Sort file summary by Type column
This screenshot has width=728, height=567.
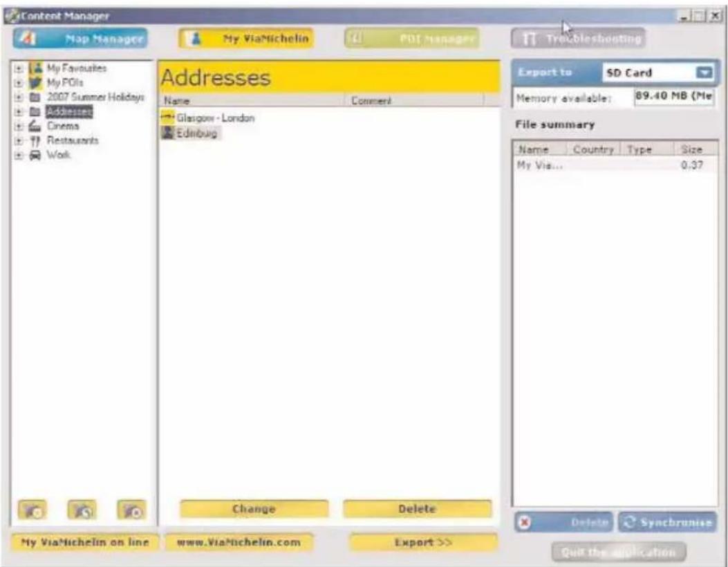[x=647, y=149]
